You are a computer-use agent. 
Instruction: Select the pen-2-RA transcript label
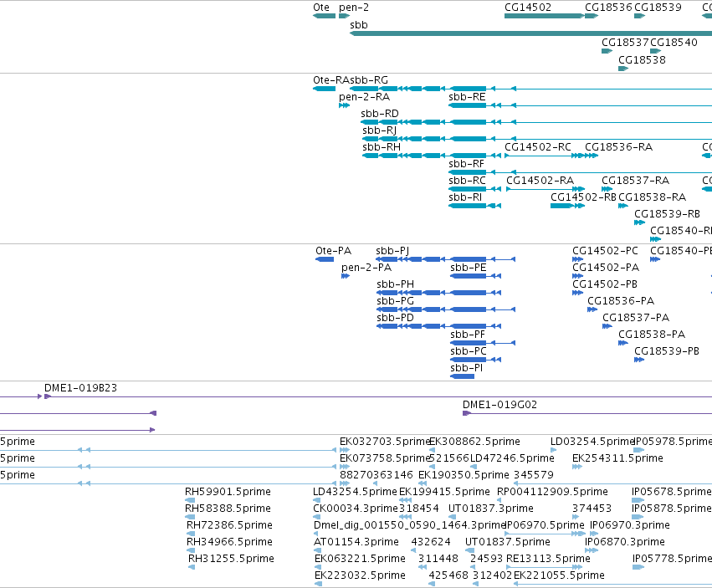[x=364, y=97]
